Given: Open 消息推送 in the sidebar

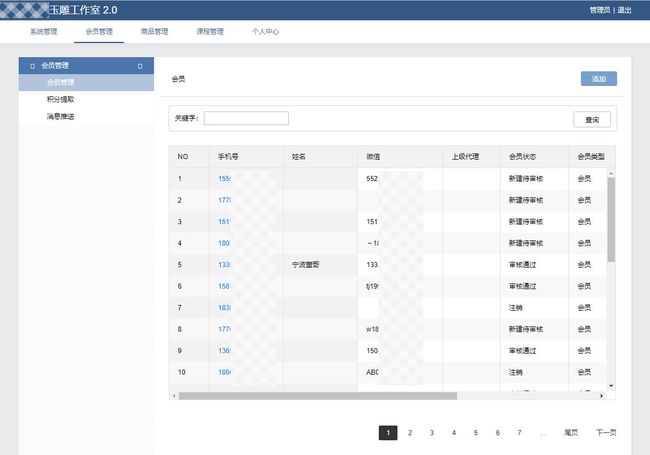Looking at the screenshot, I should 61,116.
